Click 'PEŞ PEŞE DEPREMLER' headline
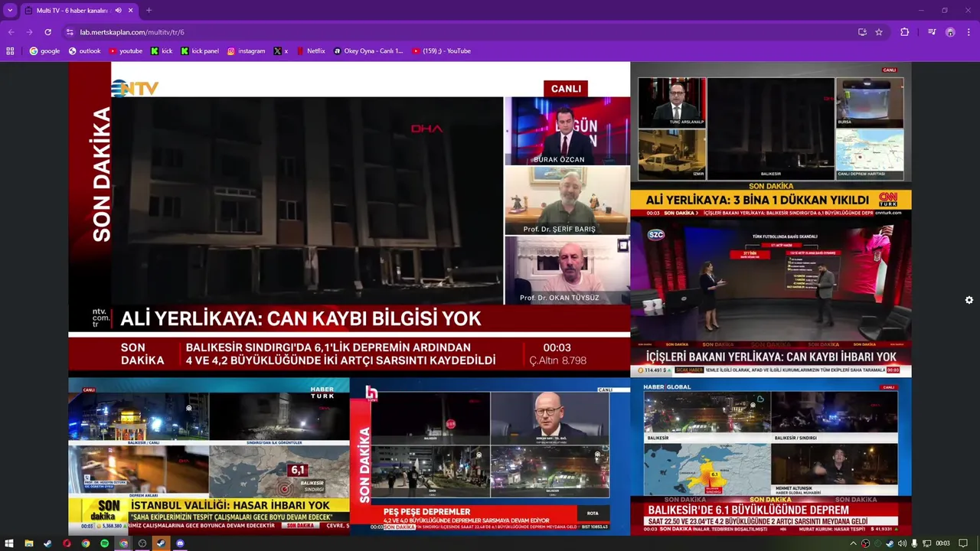Screen dimensions: 980x551 [426, 511]
